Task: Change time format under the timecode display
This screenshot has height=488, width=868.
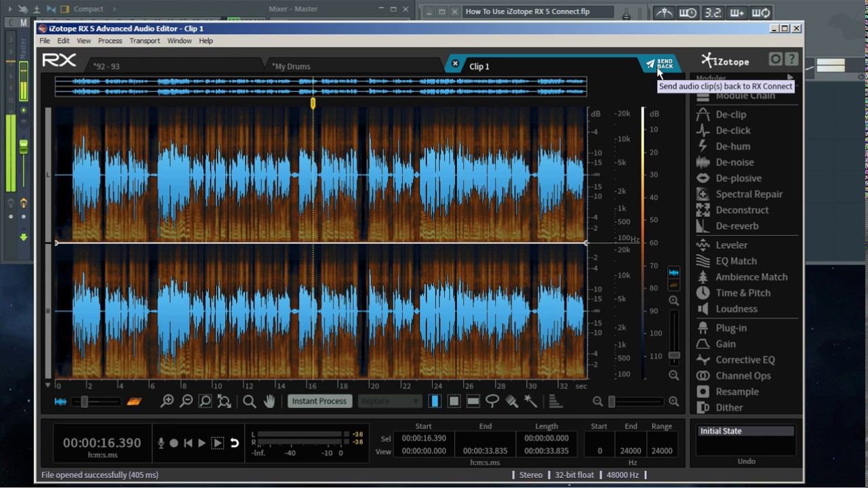Action: click(x=102, y=455)
